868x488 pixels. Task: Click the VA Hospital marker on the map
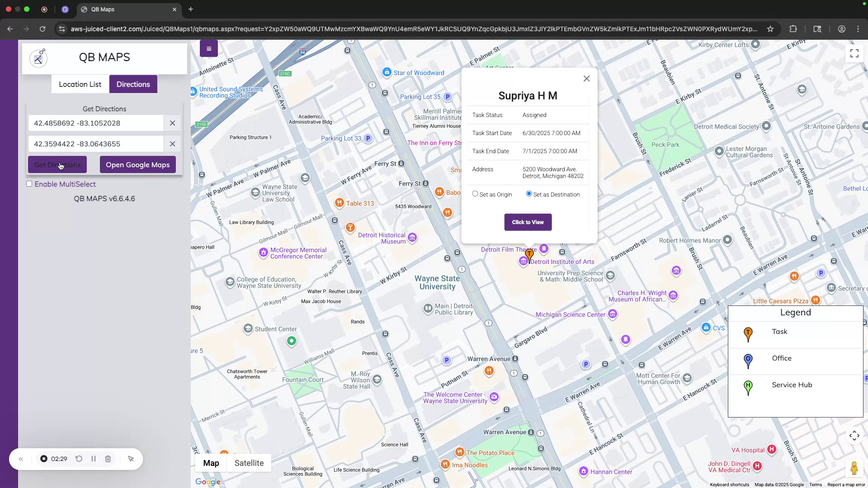point(772,449)
